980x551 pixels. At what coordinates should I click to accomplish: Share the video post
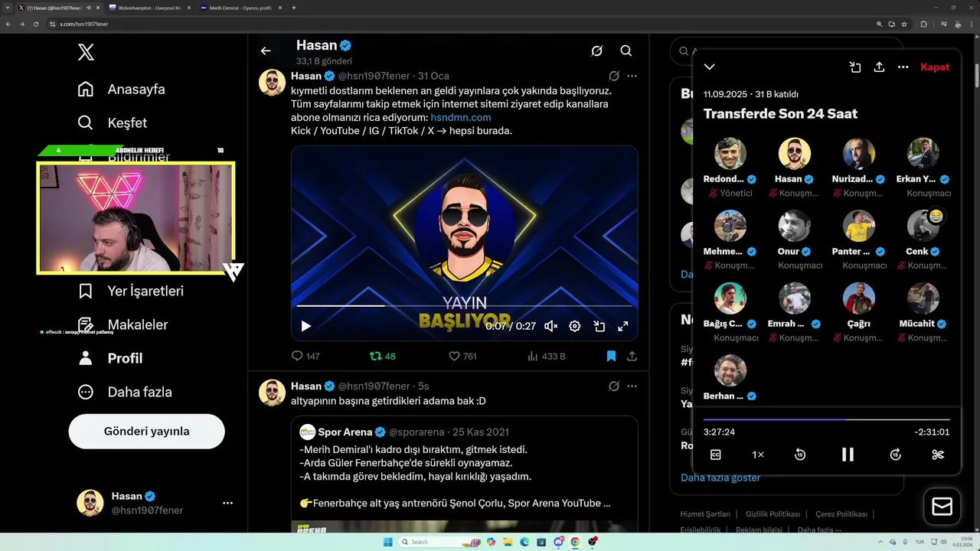coord(632,356)
